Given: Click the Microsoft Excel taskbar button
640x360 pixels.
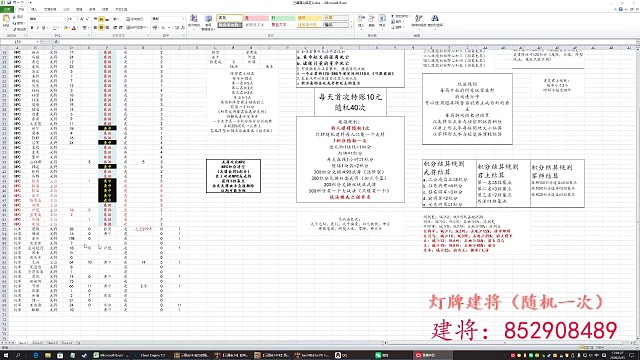Looking at the screenshot, I should (x=111, y=356).
